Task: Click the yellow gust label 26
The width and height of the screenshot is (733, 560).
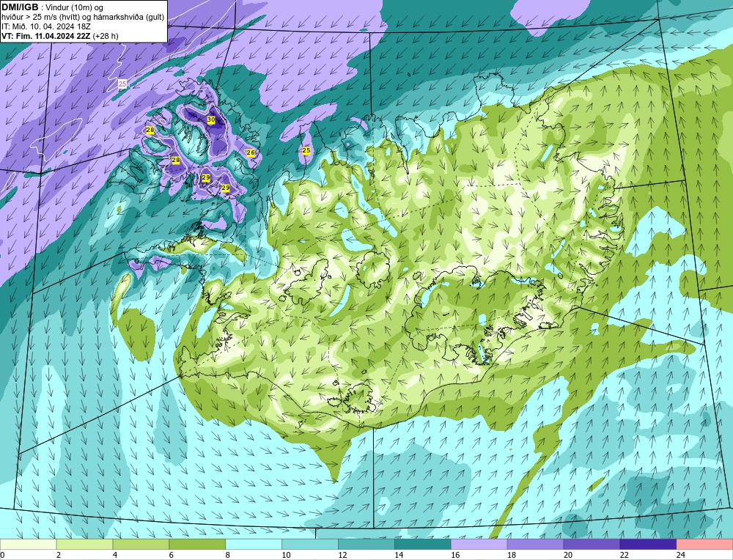Action: 251,152
